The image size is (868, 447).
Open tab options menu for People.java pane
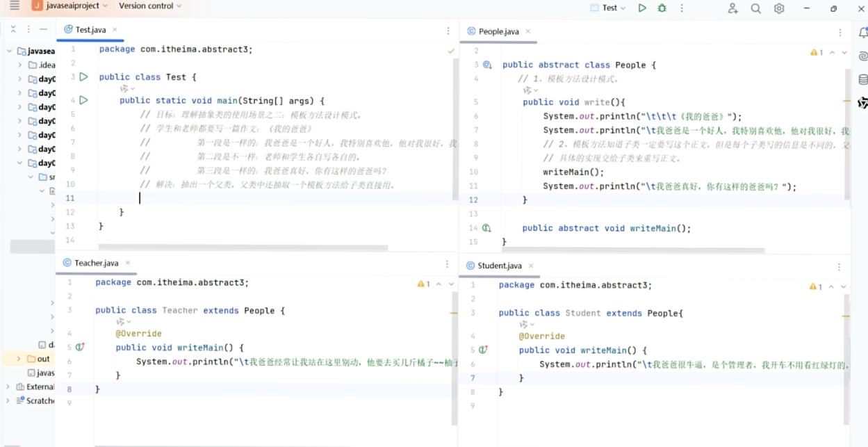tap(840, 32)
